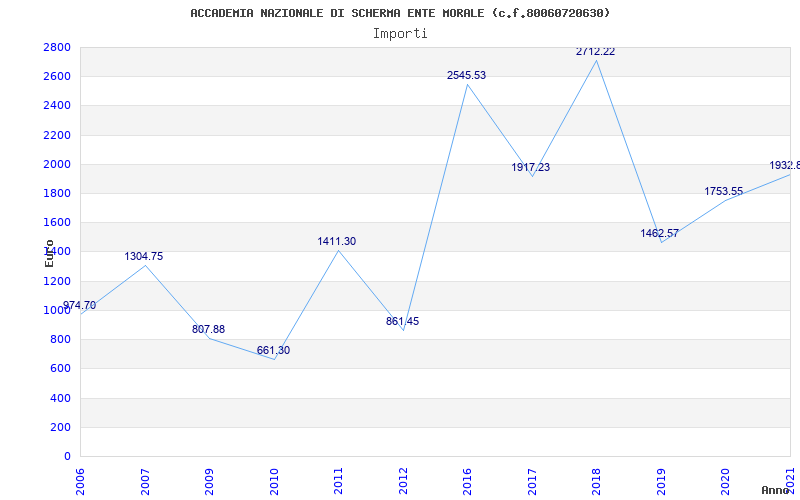Click the Importi subtitle
The width and height of the screenshot is (800, 500).
click(x=400, y=34)
